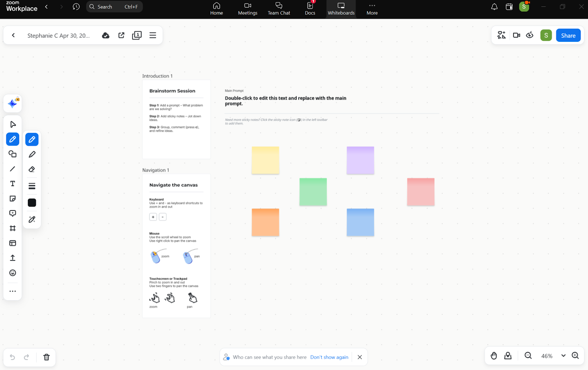The image size is (588, 370).
Task: Open the minimap navigation icon
Action: [508, 356]
